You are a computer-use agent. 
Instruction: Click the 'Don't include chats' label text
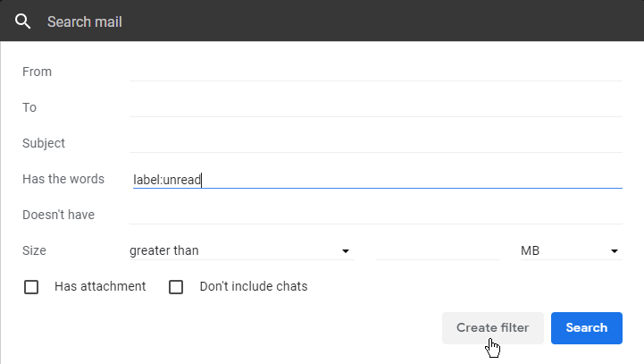tap(254, 287)
